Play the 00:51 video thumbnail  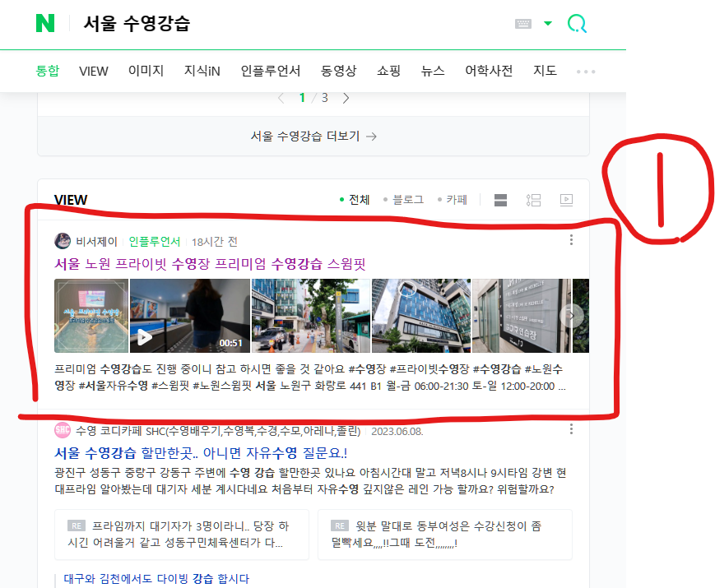tap(190, 316)
